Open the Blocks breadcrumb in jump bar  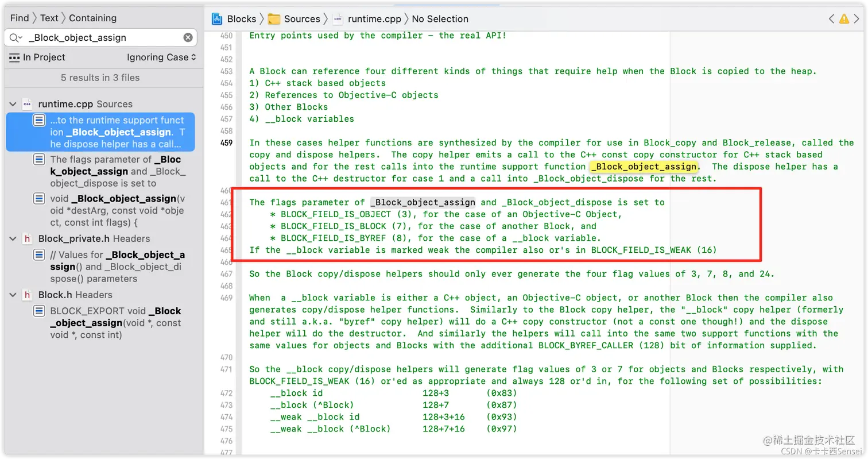(242, 19)
